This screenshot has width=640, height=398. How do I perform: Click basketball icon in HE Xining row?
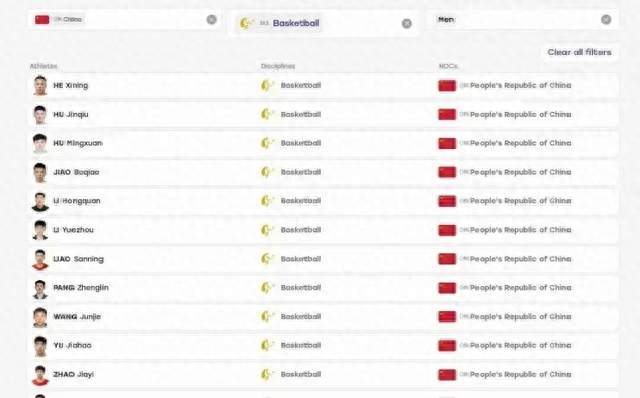(x=267, y=85)
